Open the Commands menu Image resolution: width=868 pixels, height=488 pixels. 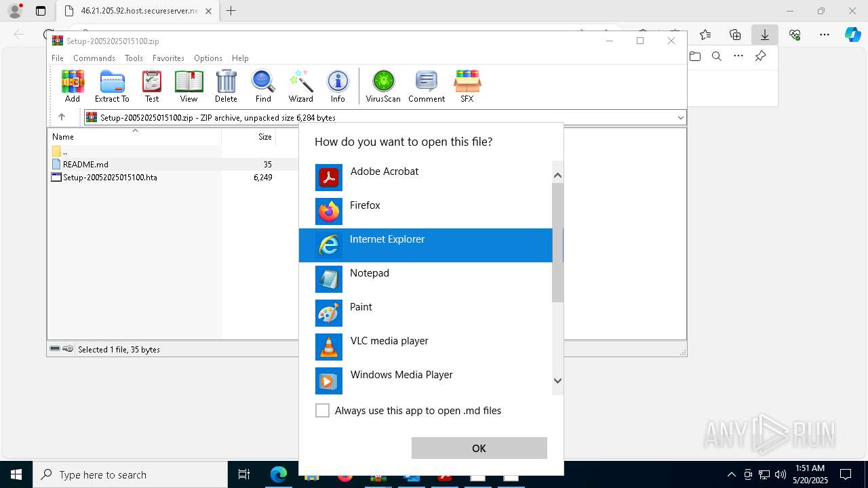coord(94,58)
